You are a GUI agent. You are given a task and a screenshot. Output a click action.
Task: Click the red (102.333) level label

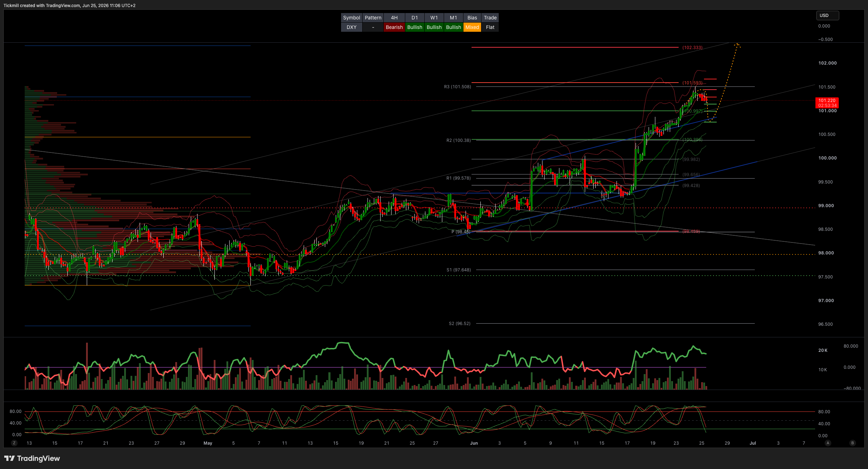[x=692, y=47]
